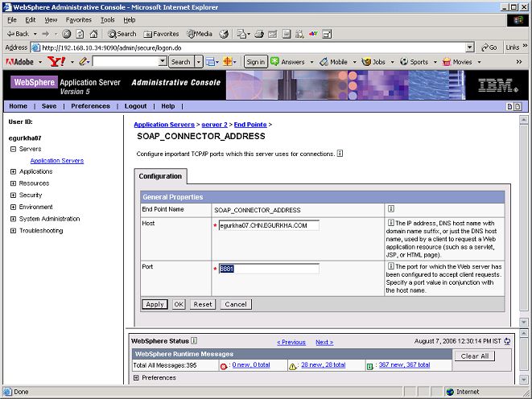Click the Forward arrow icon
Screen dimensions: 532x399
pos(45,34)
